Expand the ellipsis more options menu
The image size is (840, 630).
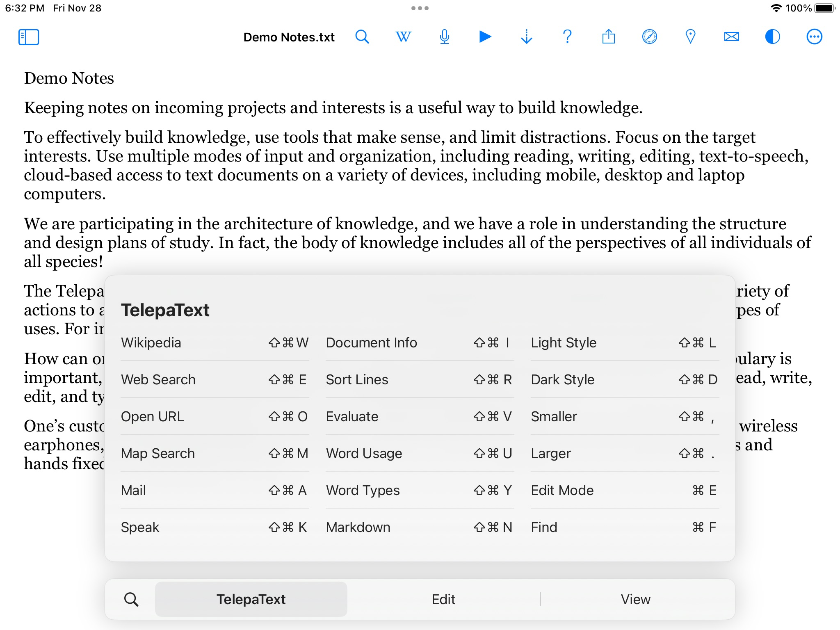814,37
